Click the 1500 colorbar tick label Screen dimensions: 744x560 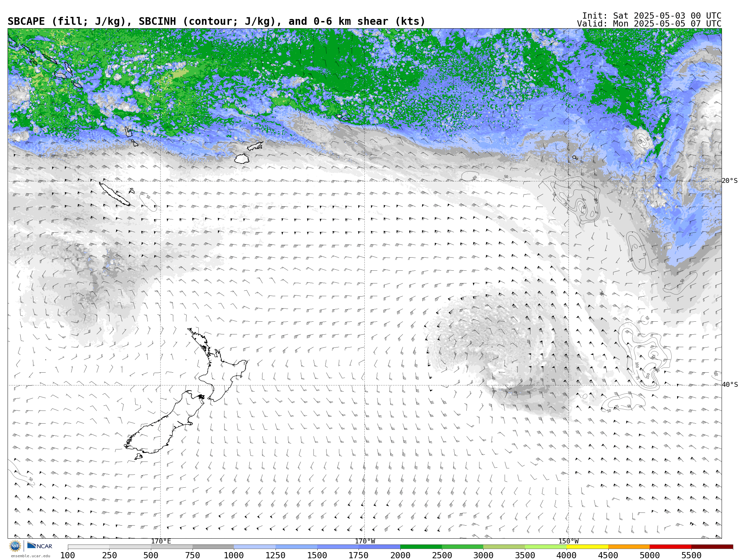317,556
